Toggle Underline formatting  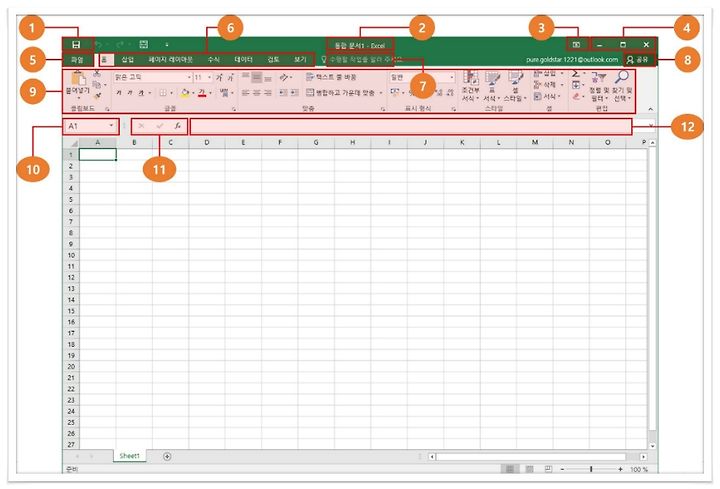(x=141, y=93)
